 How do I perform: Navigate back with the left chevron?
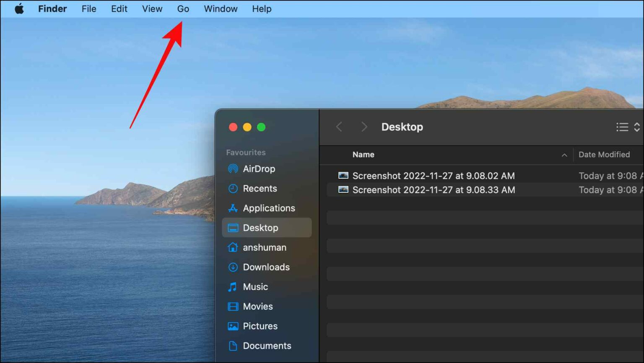coord(339,127)
